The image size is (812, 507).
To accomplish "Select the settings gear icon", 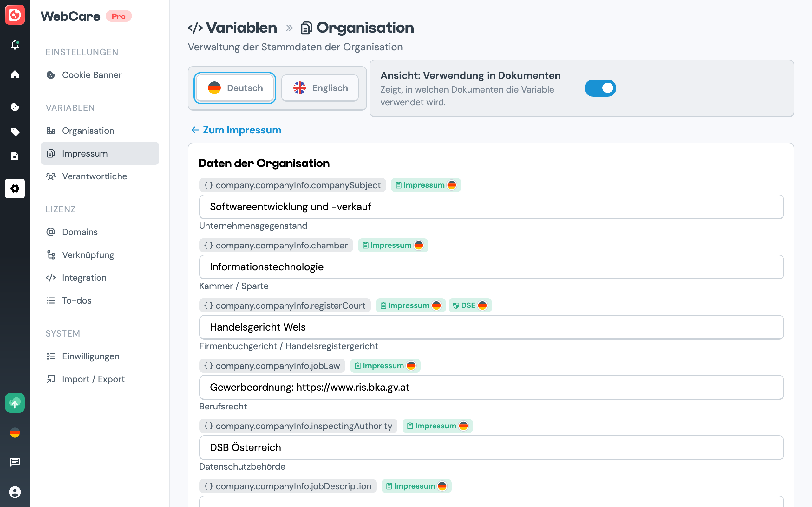I will click(15, 189).
